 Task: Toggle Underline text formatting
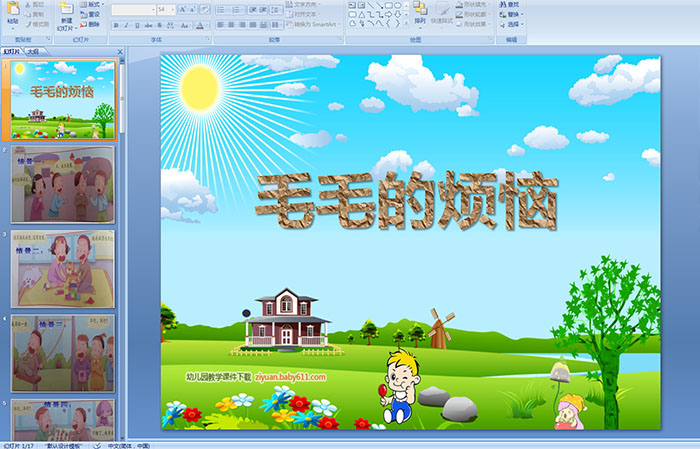click(138, 25)
